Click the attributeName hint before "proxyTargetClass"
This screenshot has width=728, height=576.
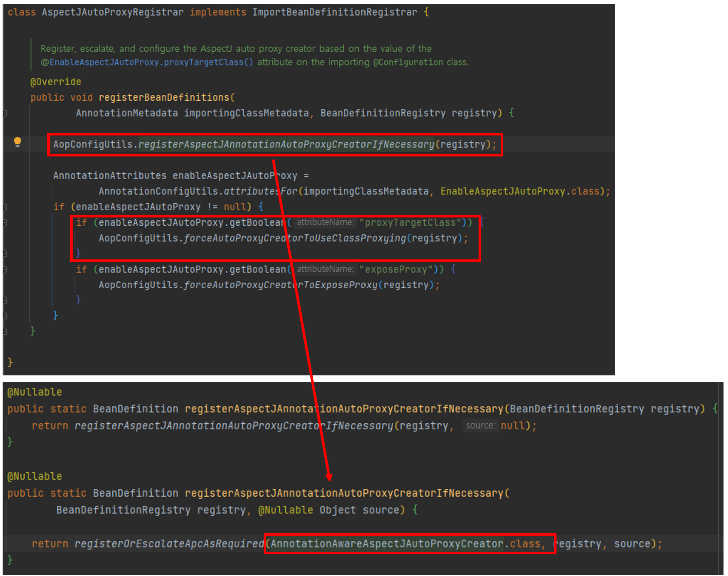(325, 222)
